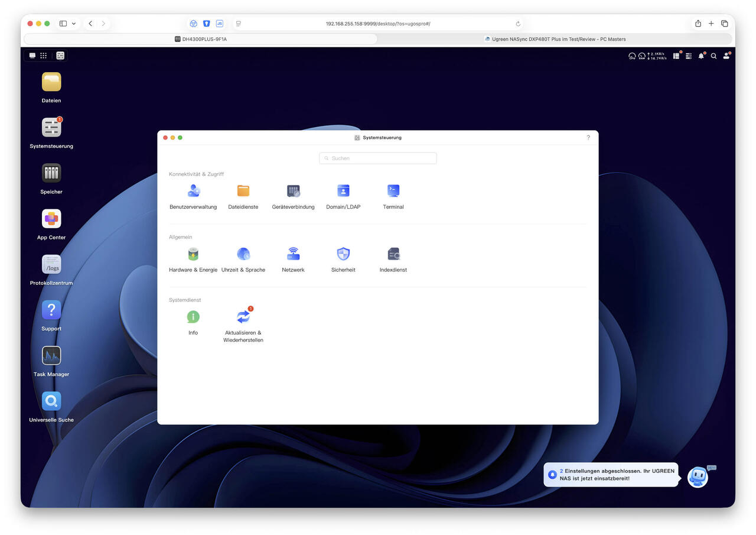The image size is (756, 535).
Task: Click the Einstellungen abgeschlossen notification
Action: (611, 475)
